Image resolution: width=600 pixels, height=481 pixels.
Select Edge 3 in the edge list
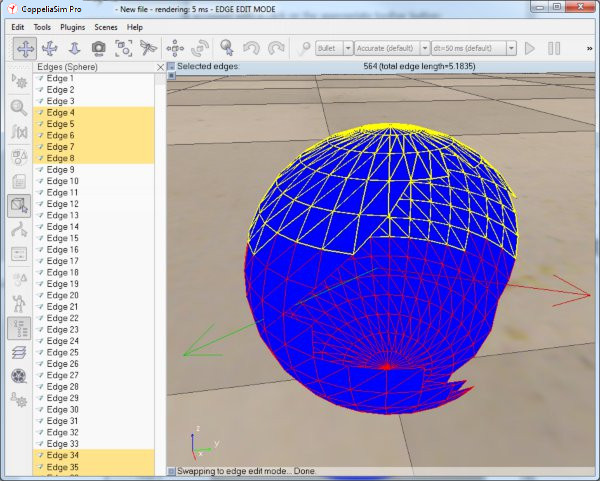tap(94, 101)
